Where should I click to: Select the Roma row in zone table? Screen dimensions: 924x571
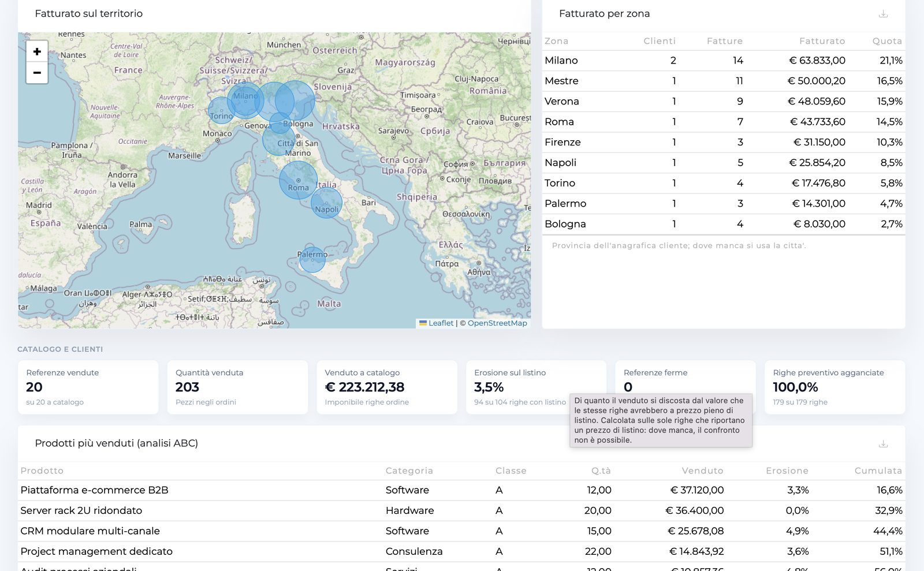click(724, 122)
